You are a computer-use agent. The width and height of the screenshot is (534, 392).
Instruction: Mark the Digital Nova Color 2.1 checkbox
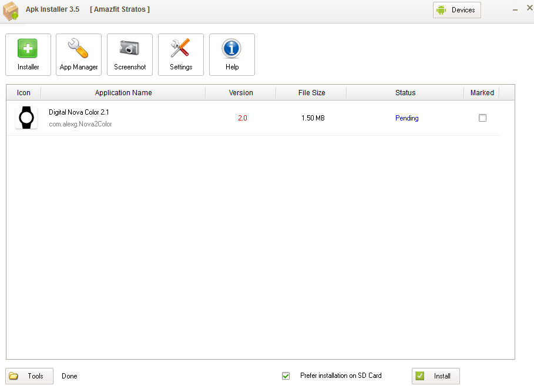click(482, 118)
